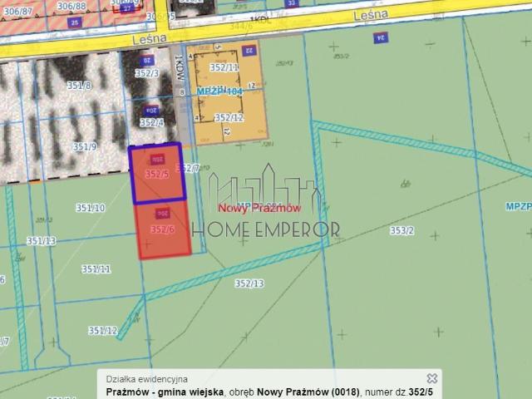Click parcel label 352/12 on the orange plot

tap(229, 118)
